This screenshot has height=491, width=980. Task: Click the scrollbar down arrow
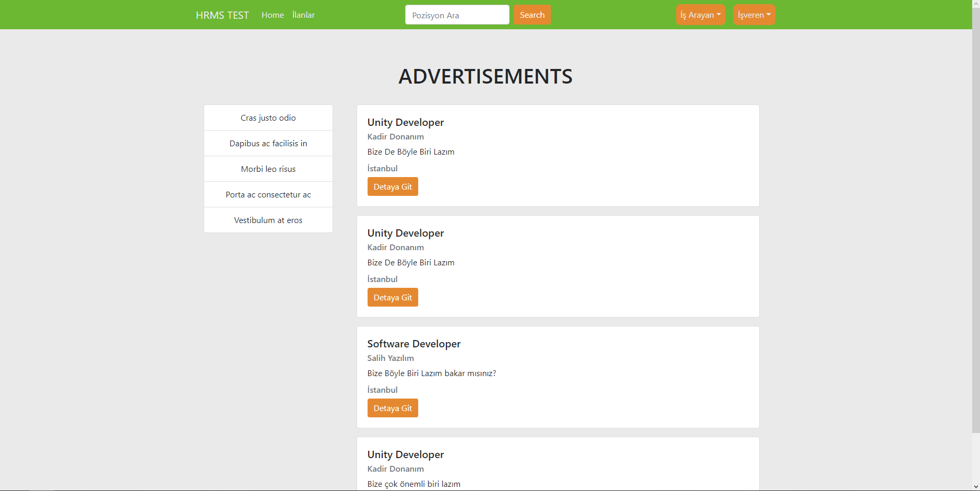click(976, 487)
